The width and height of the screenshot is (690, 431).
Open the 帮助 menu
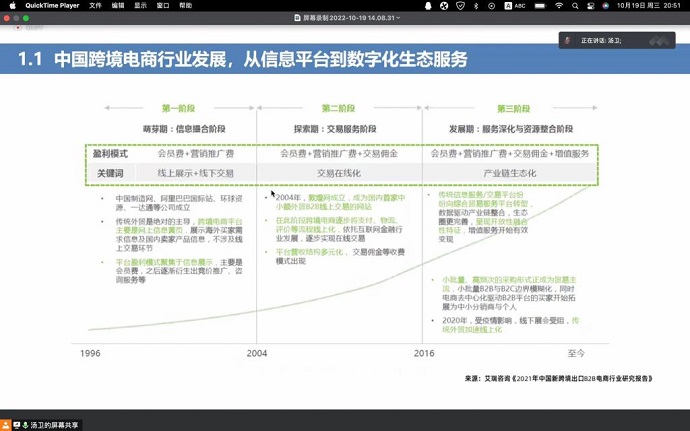186,5
